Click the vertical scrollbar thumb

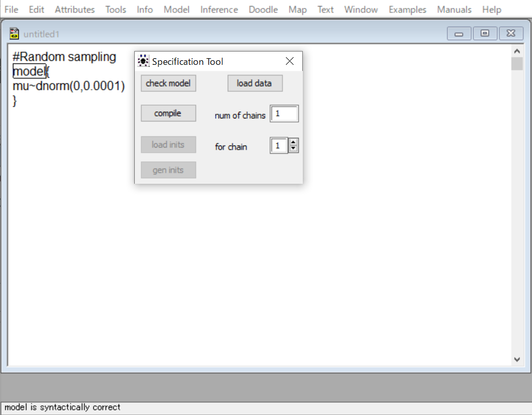point(517,64)
